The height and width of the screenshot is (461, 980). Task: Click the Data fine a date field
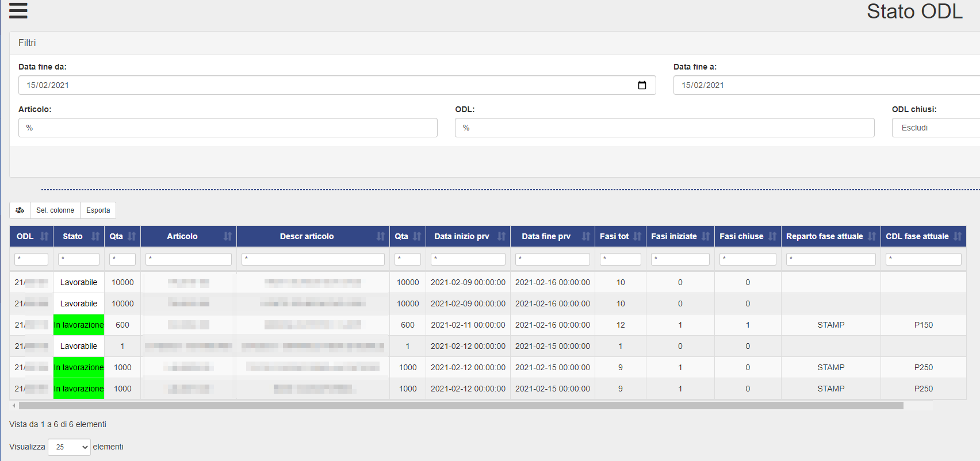click(826, 85)
